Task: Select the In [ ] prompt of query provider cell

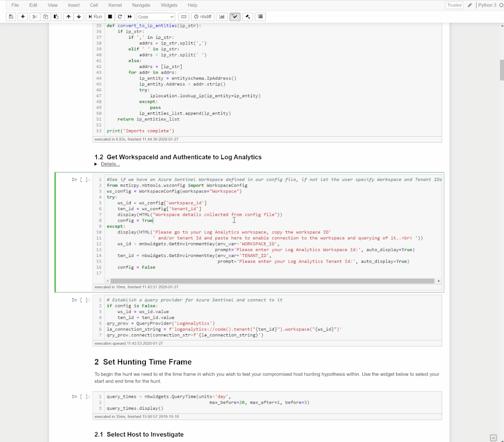Action: click(x=81, y=300)
